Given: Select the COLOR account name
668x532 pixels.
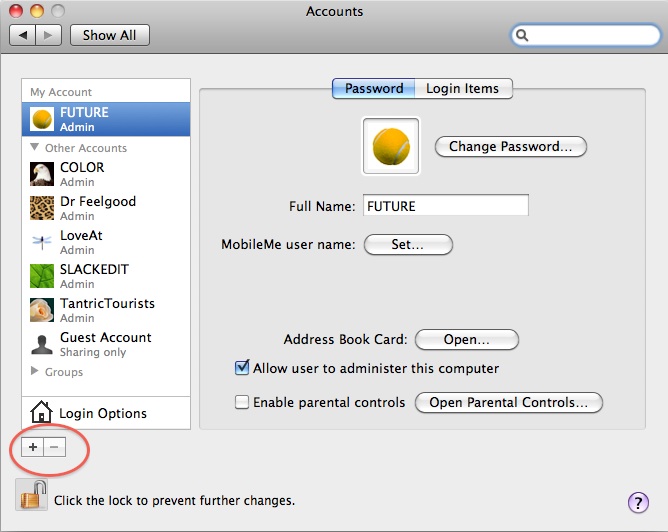Looking at the screenshot, I should point(82,167).
